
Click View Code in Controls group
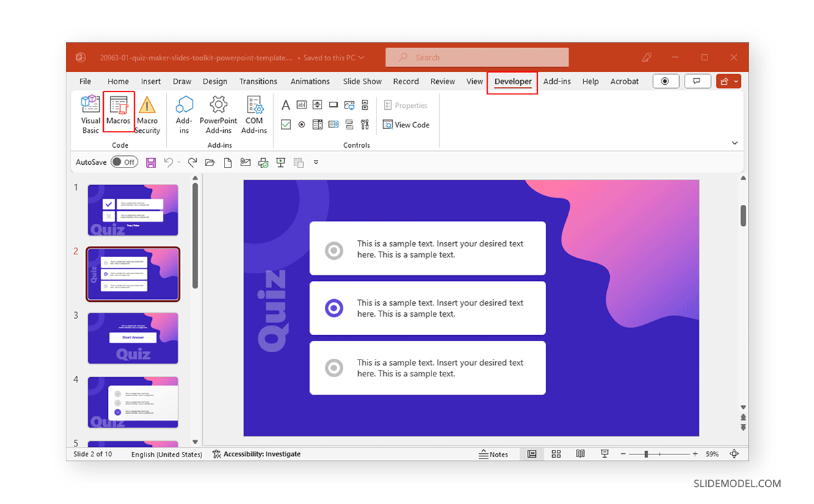pos(406,124)
